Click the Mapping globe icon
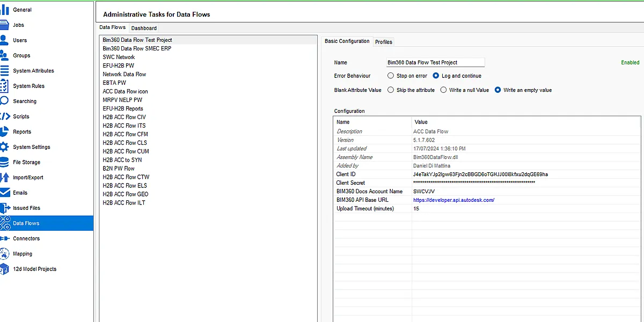The width and height of the screenshot is (644, 322). tap(4, 254)
